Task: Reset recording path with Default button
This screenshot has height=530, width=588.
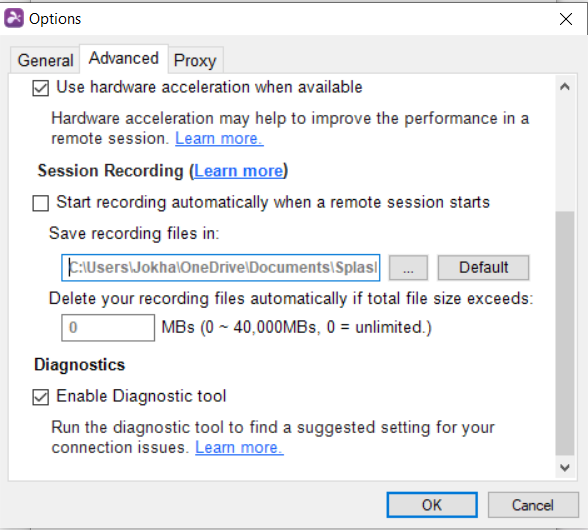Action: (x=483, y=268)
